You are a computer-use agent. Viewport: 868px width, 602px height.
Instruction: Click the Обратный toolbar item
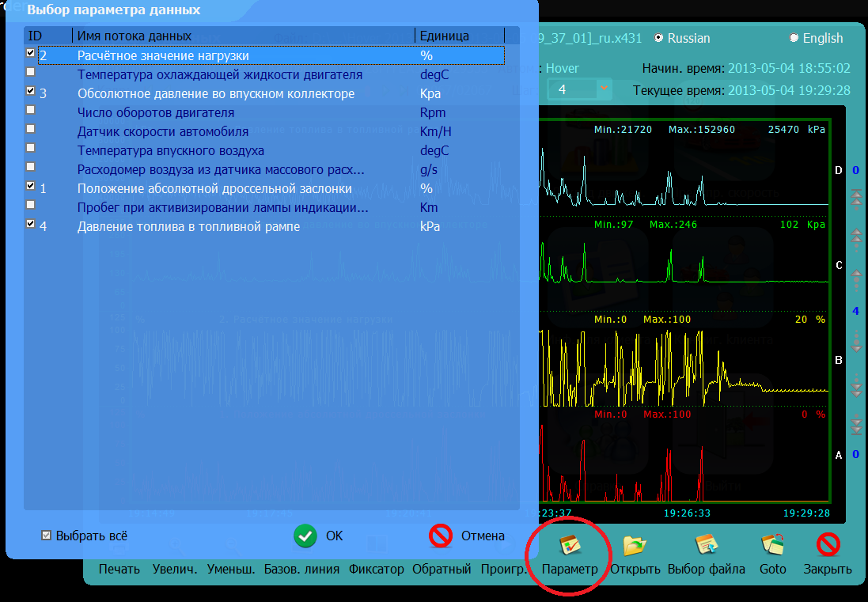tap(442, 569)
